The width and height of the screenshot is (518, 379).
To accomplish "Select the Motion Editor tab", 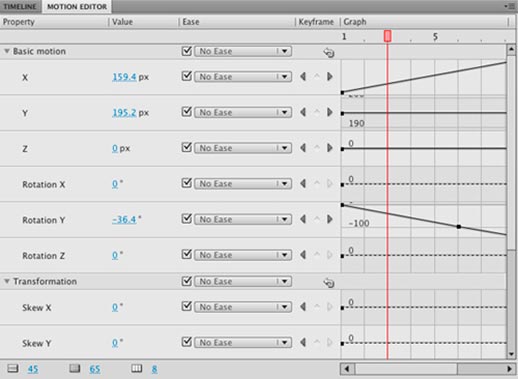I will click(x=77, y=6).
